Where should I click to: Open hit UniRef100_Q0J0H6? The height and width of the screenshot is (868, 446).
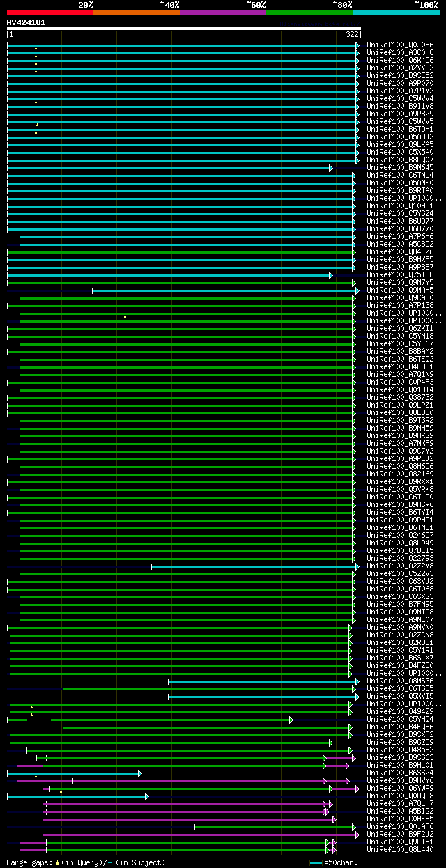coord(400,45)
